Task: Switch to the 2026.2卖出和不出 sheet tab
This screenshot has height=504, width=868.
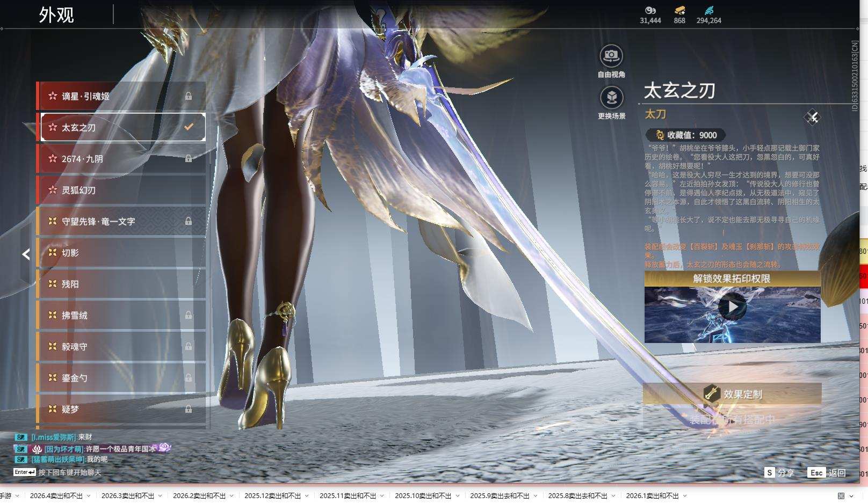Action: pos(199,496)
